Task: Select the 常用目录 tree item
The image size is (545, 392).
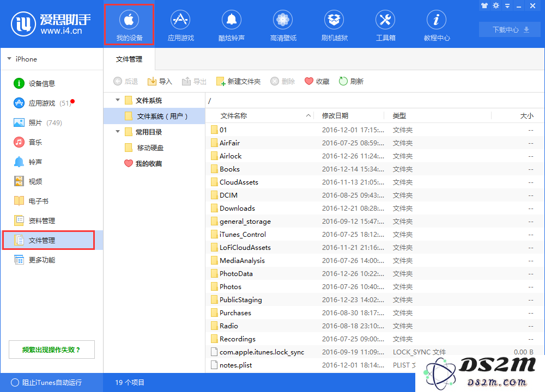Action: click(x=154, y=132)
